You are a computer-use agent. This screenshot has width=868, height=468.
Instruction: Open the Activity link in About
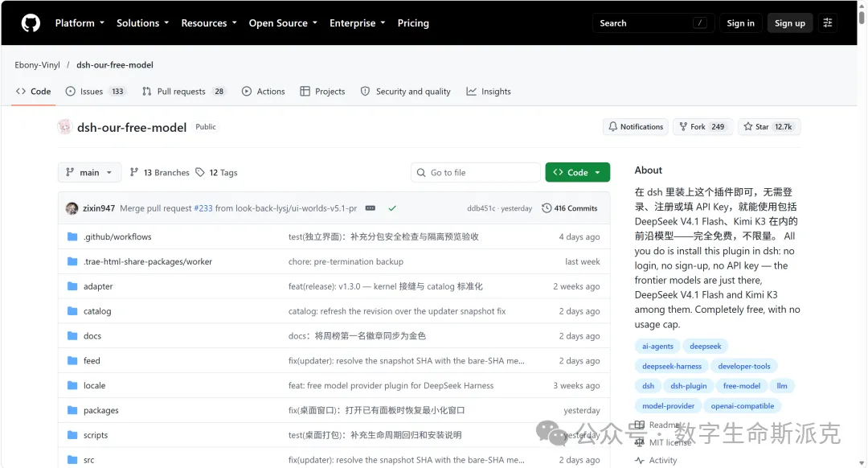pyautogui.click(x=656, y=460)
